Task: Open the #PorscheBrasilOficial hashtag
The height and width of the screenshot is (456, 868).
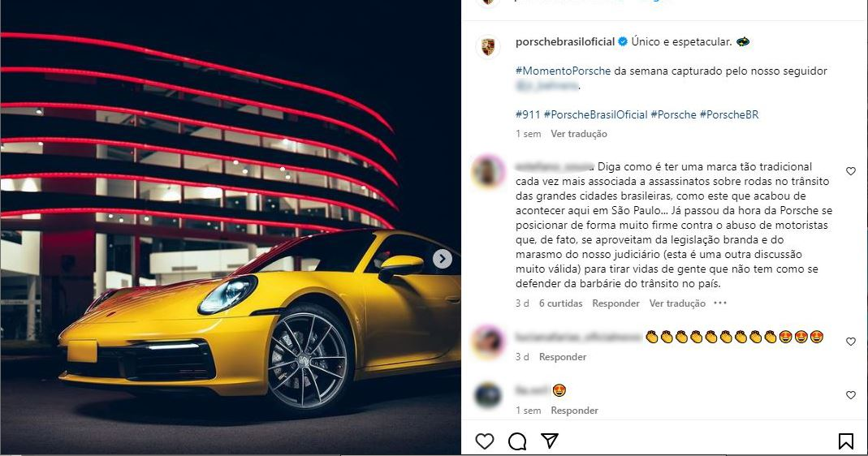Action: pos(596,114)
